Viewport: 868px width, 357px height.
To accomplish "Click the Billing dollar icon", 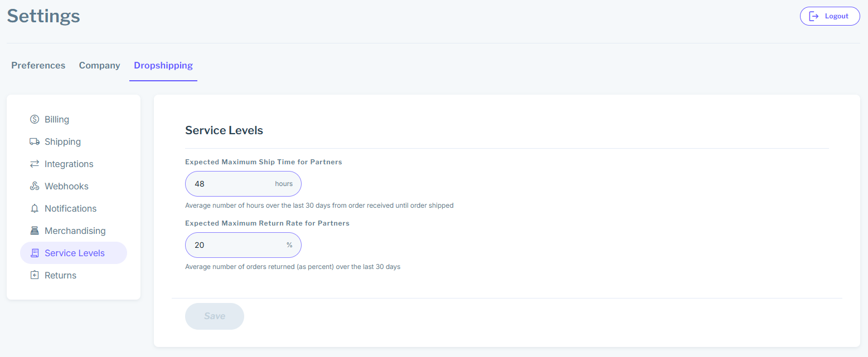I will [x=35, y=119].
